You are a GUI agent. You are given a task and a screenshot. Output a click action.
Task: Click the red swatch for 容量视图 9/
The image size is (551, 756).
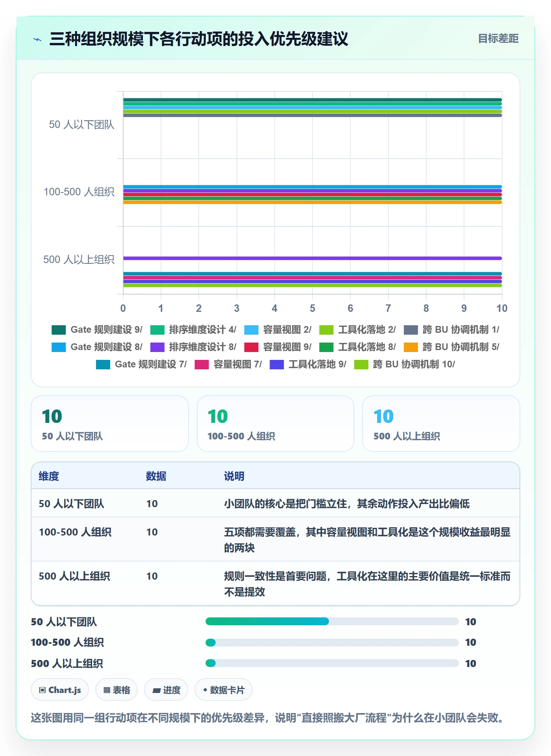pyautogui.click(x=251, y=347)
